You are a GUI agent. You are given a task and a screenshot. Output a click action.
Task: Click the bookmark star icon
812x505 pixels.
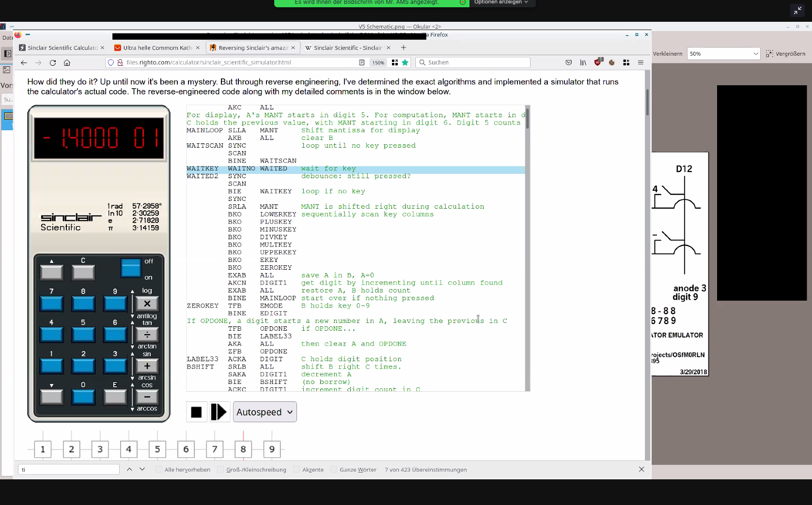click(x=405, y=62)
